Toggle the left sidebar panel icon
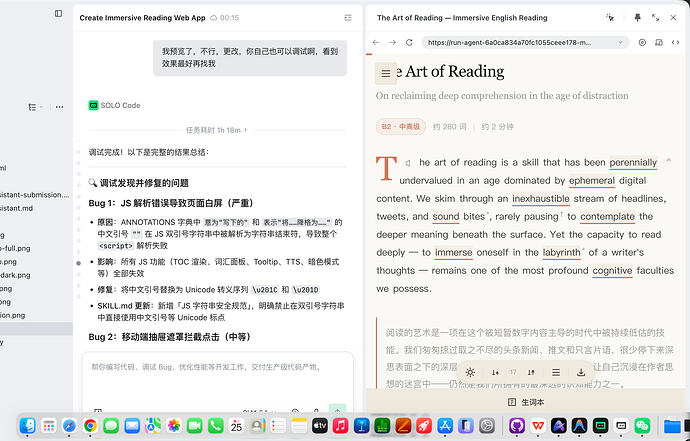 tap(59, 13)
